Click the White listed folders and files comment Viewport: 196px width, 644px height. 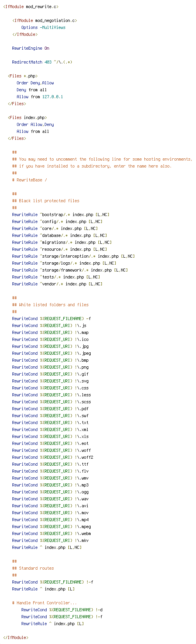tap(50, 305)
